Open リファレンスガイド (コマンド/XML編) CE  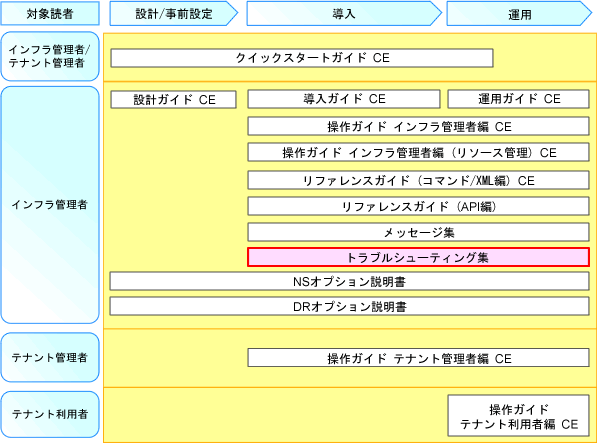point(418,180)
